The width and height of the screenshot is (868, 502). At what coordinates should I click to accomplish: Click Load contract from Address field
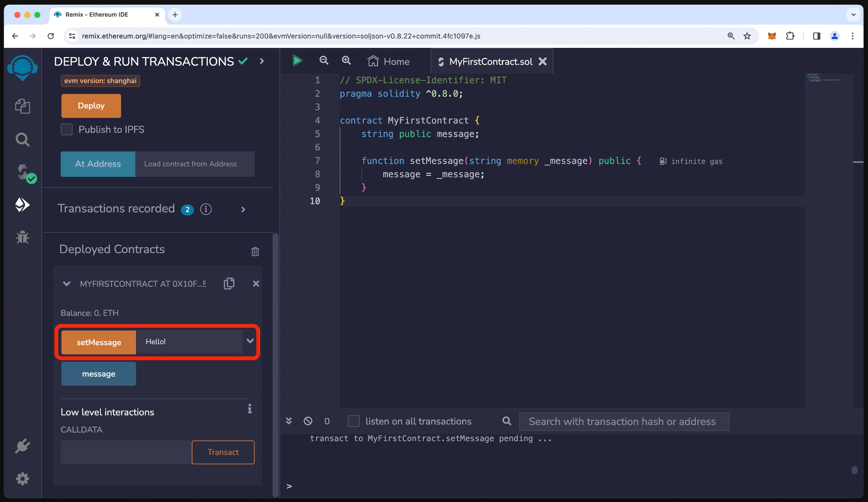click(x=195, y=164)
